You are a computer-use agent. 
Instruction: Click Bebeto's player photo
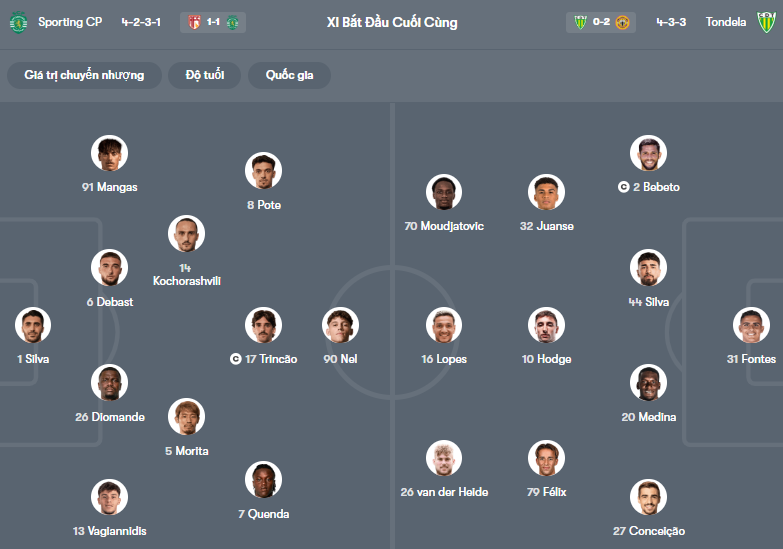pyautogui.click(x=648, y=153)
